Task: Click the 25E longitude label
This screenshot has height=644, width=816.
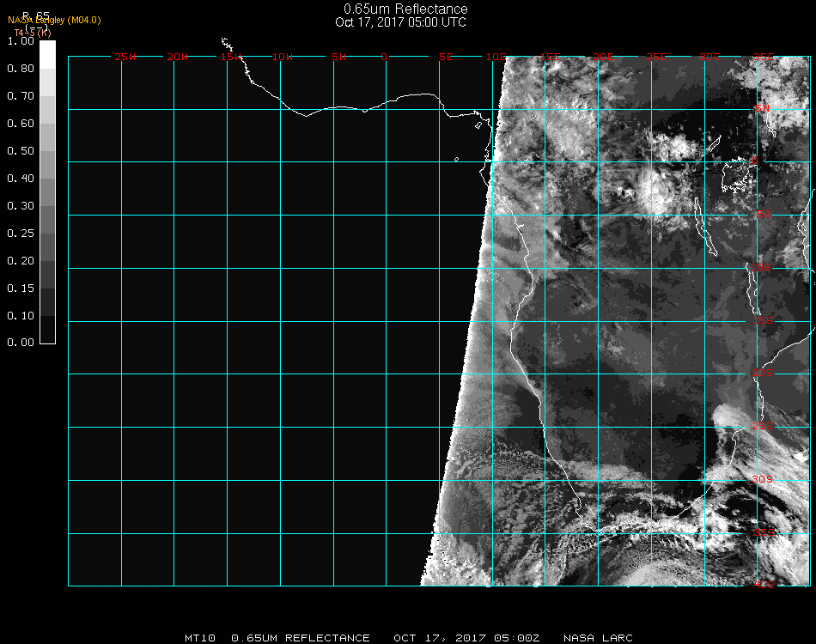Action: (656, 57)
